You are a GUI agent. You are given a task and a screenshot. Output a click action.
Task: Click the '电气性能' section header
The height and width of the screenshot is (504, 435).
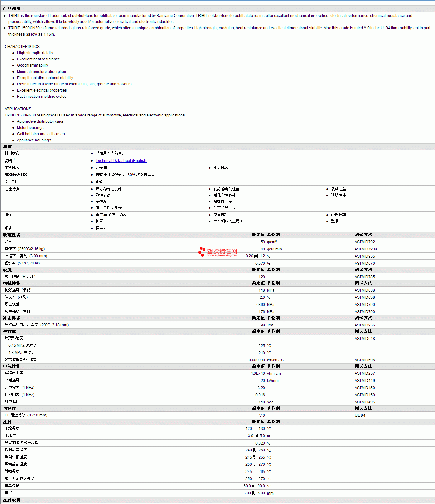point(12,367)
